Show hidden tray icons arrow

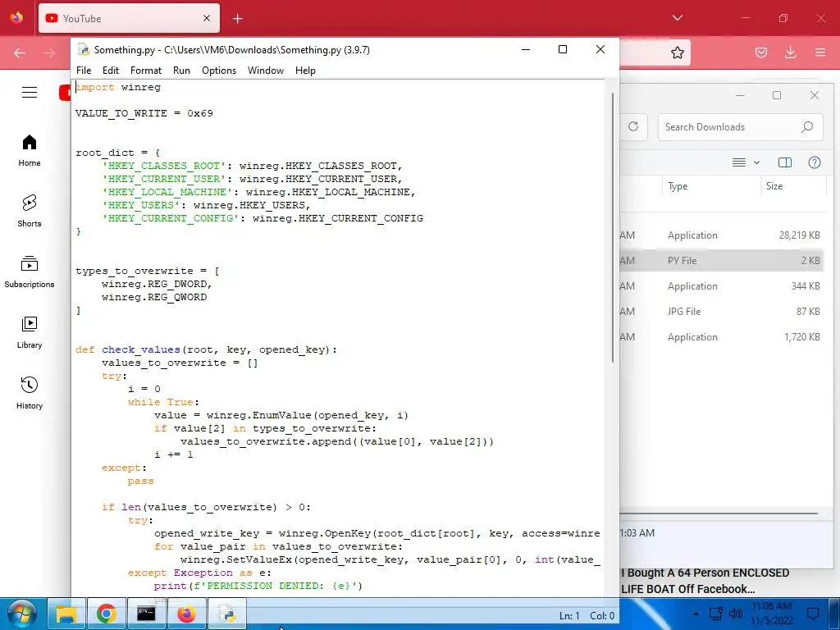(696, 614)
